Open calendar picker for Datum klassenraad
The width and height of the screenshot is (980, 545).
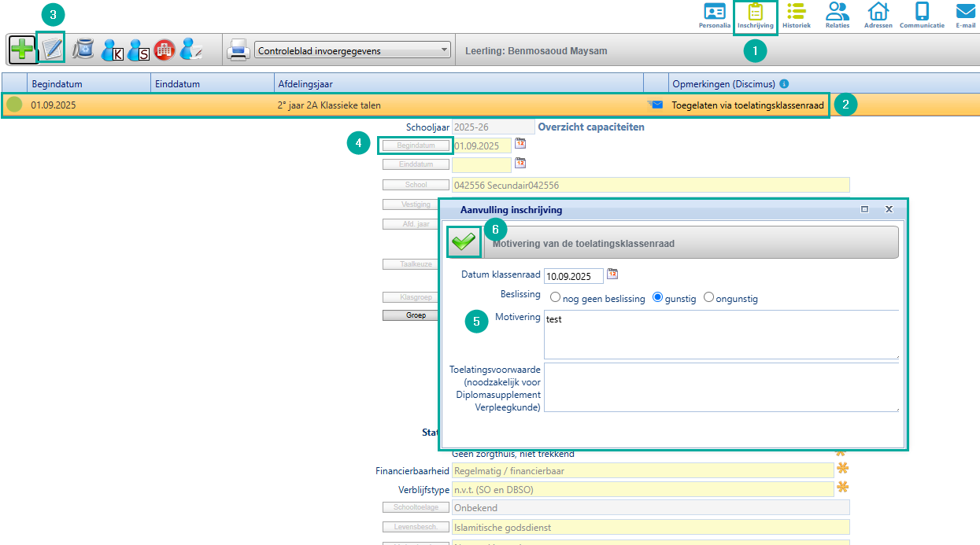tap(612, 274)
